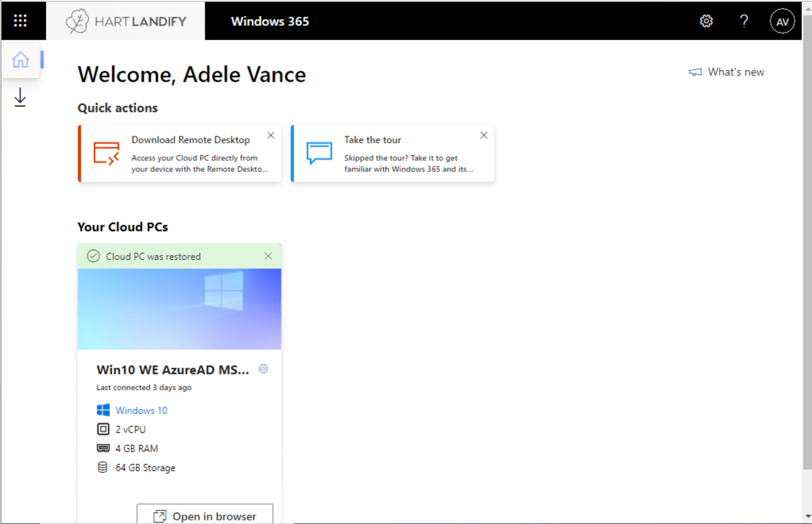This screenshot has height=524, width=812.
Task: Click the '2 vCPU' text
Action: pos(131,430)
